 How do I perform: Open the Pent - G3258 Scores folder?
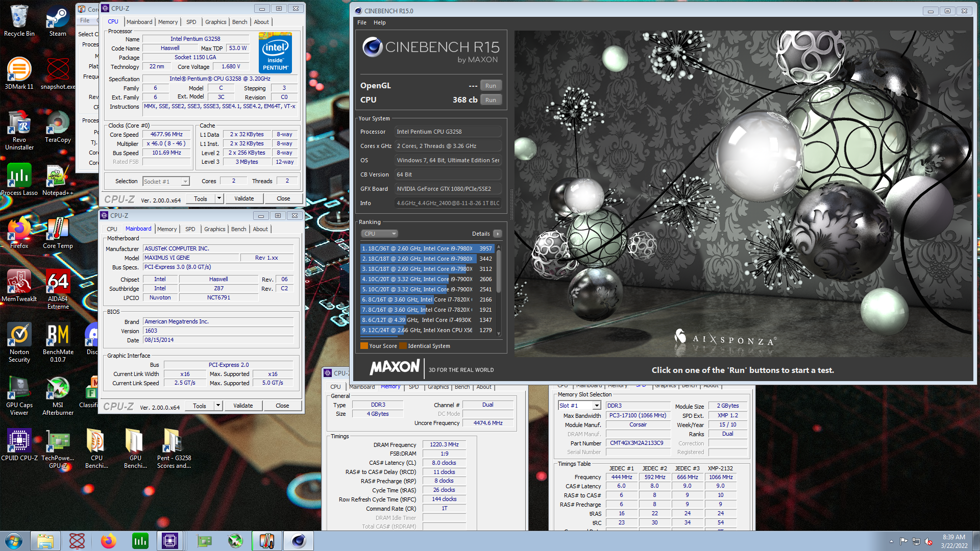[x=174, y=448]
